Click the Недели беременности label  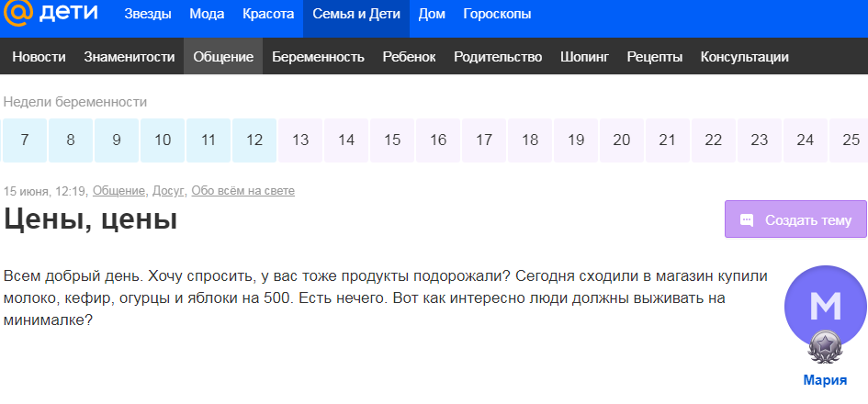pyautogui.click(x=75, y=103)
